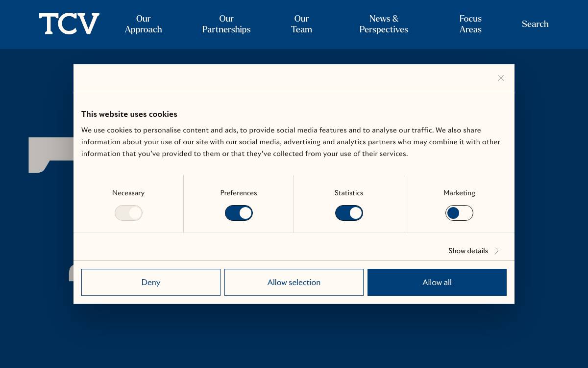Open the Search link in header
Viewport: 588px width, 368px height.
pyautogui.click(x=535, y=24)
